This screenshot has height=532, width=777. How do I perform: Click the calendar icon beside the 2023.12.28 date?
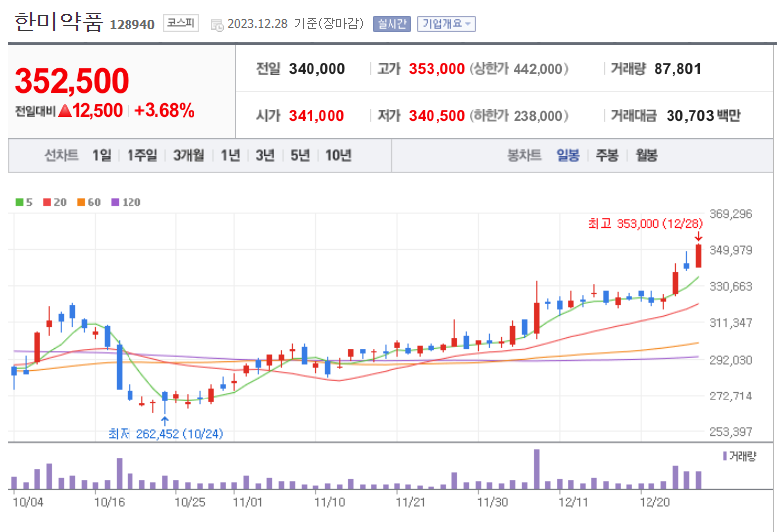point(217,24)
